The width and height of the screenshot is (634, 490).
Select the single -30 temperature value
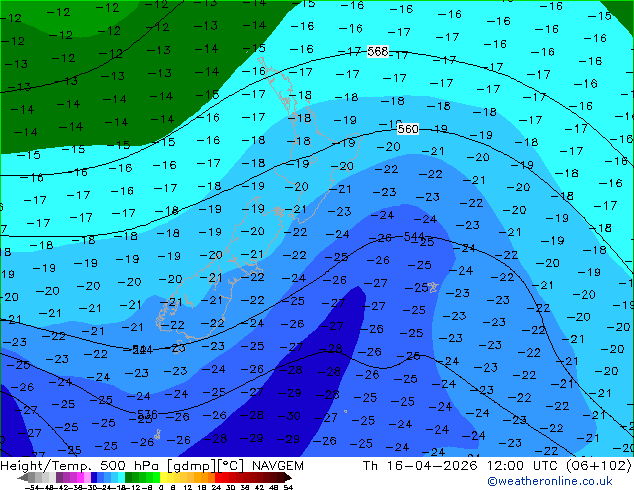tap(289, 416)
